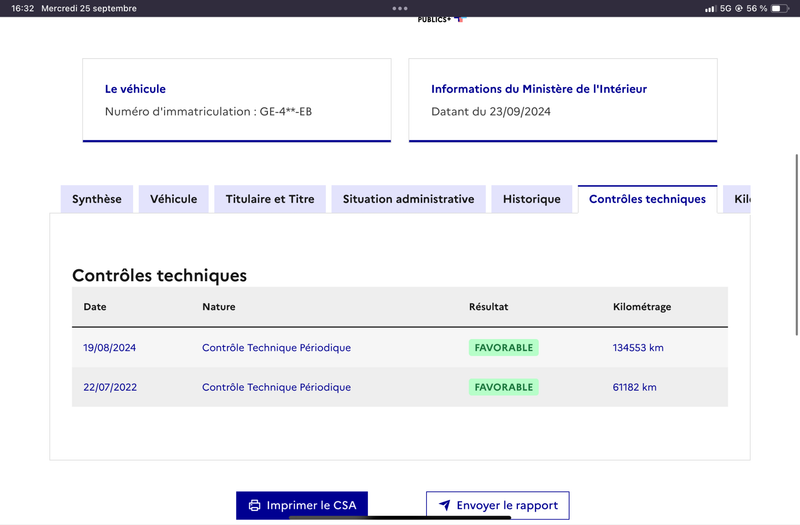Click the 22/07/2022 inspection date
The height and width of the screenshot is (525, 800).
[x=110, y=387]
